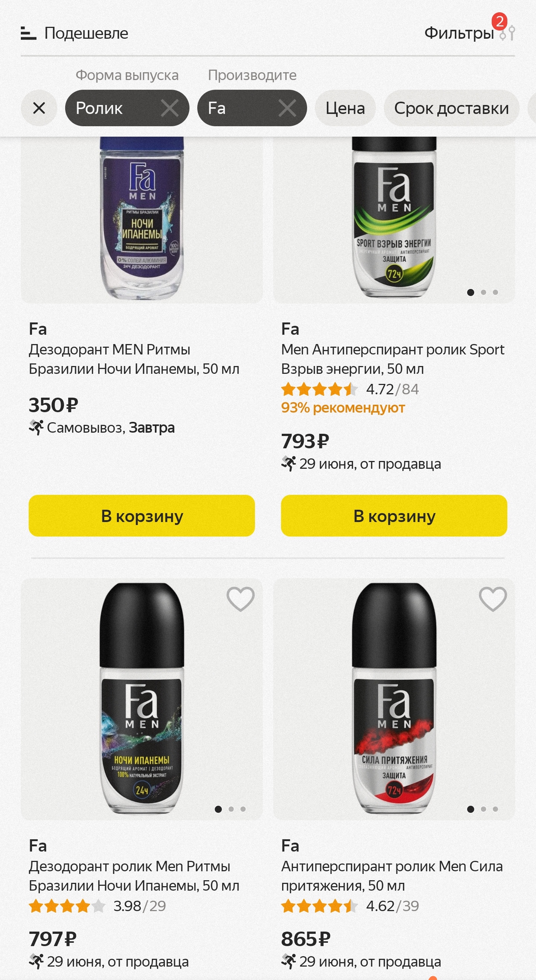Open the Фильтры settings icon

pyautogui.click(x=508, y=34)
